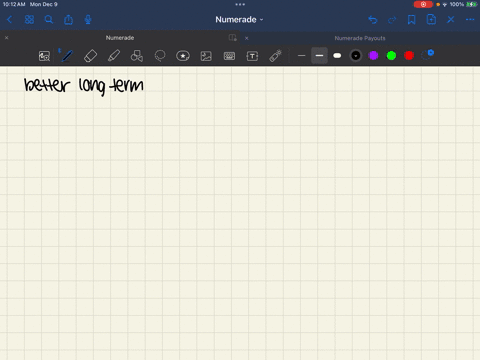Select the text box tool
480x360 pixels.
click(x=252, y=56)
